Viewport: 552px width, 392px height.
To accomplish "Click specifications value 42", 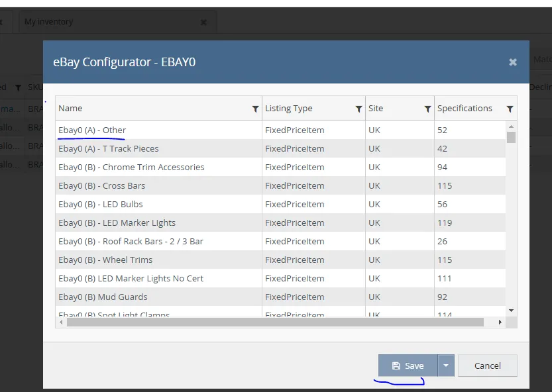I will click(x=442, y=148).
